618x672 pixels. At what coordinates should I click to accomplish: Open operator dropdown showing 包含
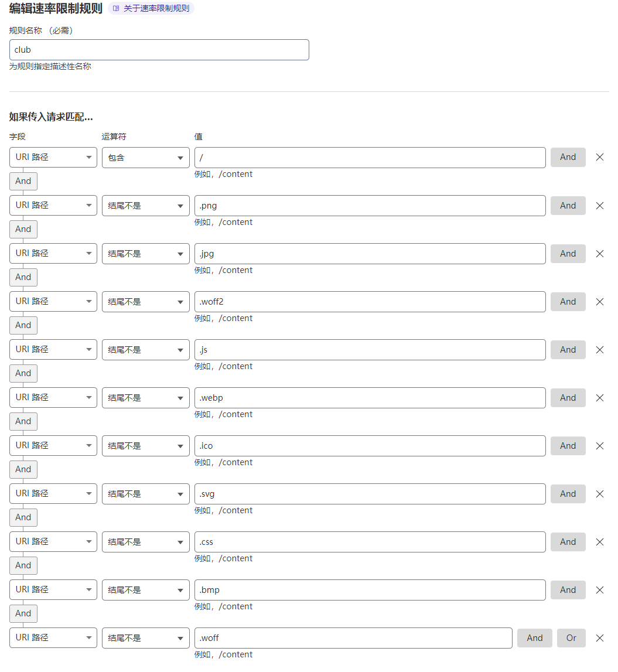point(145,158)
